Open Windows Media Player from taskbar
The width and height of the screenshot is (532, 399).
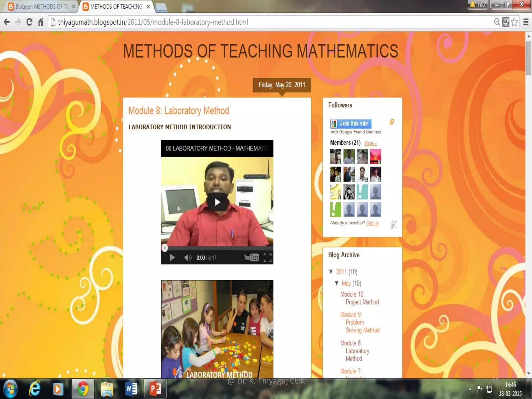point(58,389)
